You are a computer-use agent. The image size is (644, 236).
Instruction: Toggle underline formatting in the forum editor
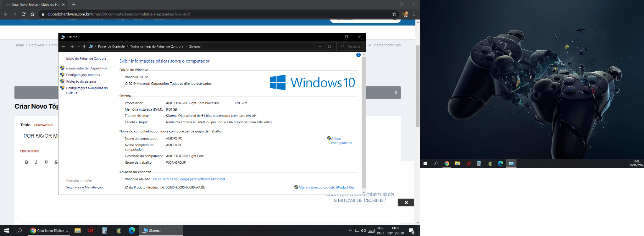tap(46, 162)
